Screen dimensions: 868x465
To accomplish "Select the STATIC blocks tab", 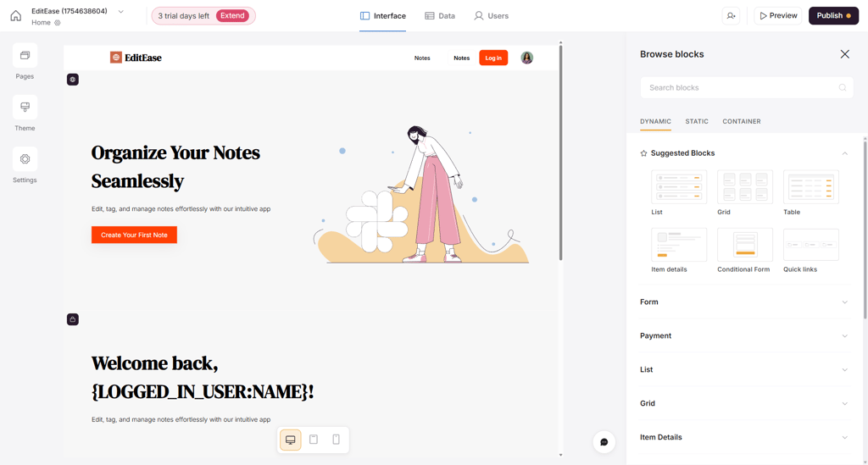I will coord(697,121).
